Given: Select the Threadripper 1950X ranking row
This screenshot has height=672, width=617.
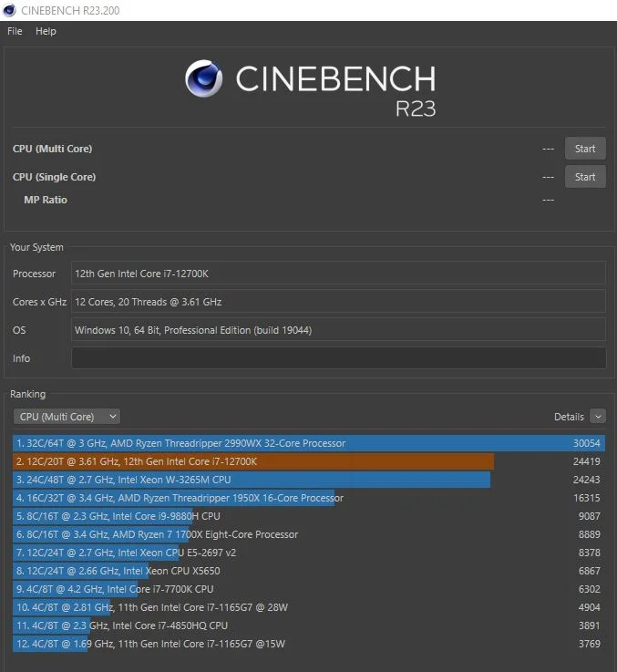Looking at the screenshot, I should tap(308, 498).
